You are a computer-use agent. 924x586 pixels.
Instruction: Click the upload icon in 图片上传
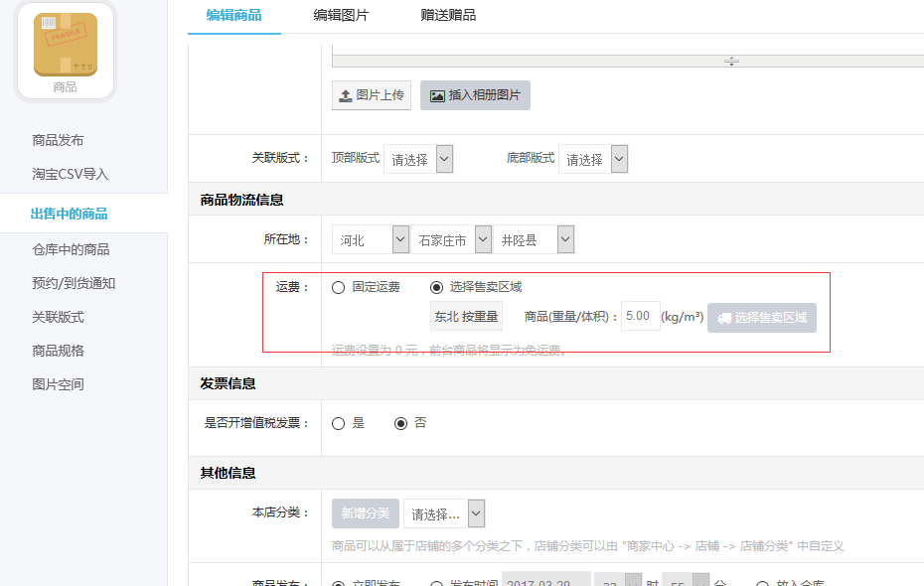[346, 95]
